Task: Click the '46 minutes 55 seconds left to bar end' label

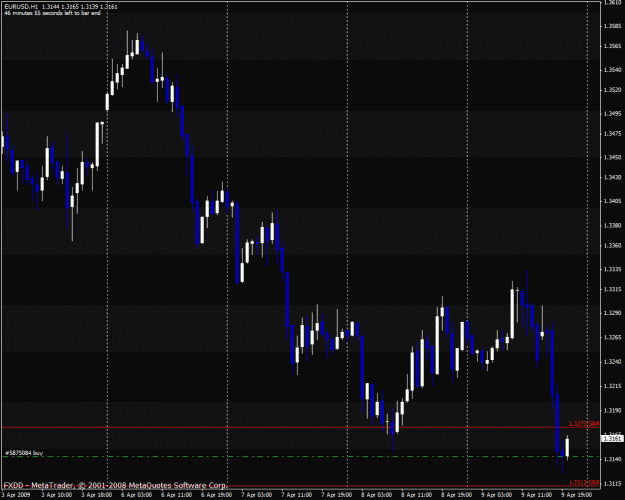Action: (x=52, y=13)
